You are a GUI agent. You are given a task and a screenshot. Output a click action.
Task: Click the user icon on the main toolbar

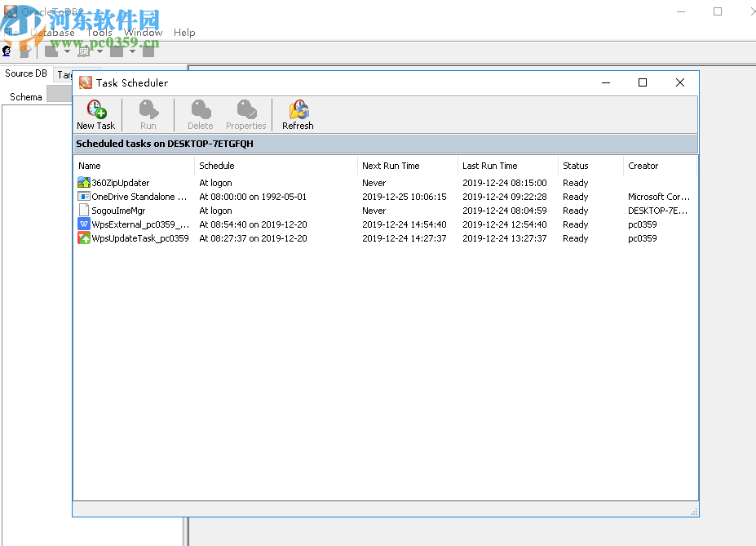(x=7, y=51)
